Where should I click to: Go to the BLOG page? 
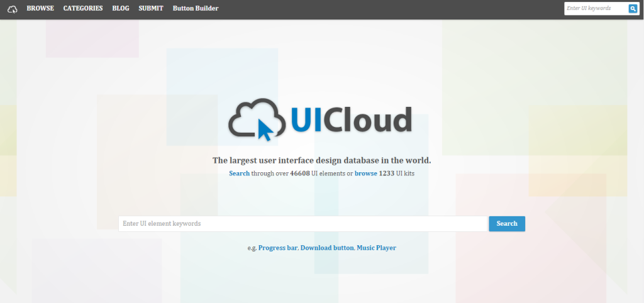[x=121, y=9]
